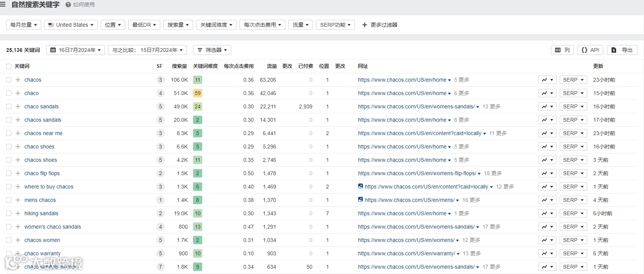
Task: Open the traffic filter dropdown
Action: click(301, 25)
